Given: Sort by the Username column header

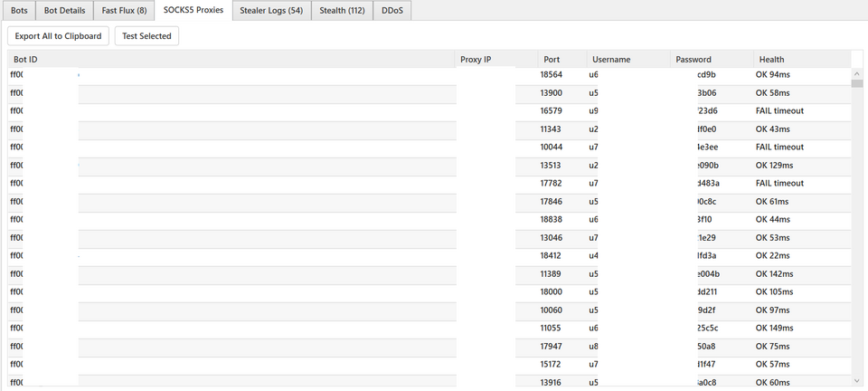Looking at the screenshot, I should pyautogui.click(x=628, y=59).
